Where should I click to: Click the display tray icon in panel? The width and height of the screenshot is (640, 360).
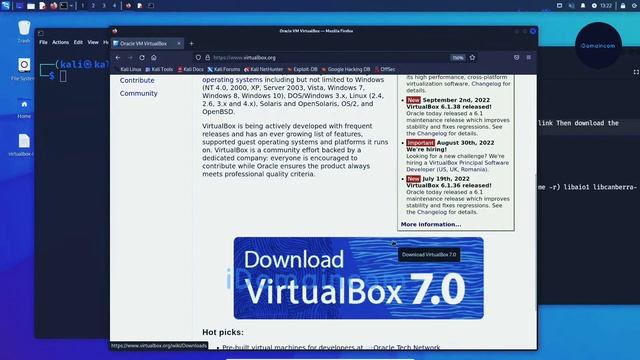coord(560,6)
